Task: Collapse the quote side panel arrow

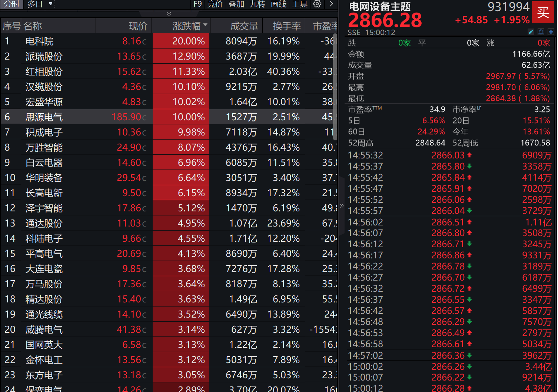Action: [x=342, y=206]
